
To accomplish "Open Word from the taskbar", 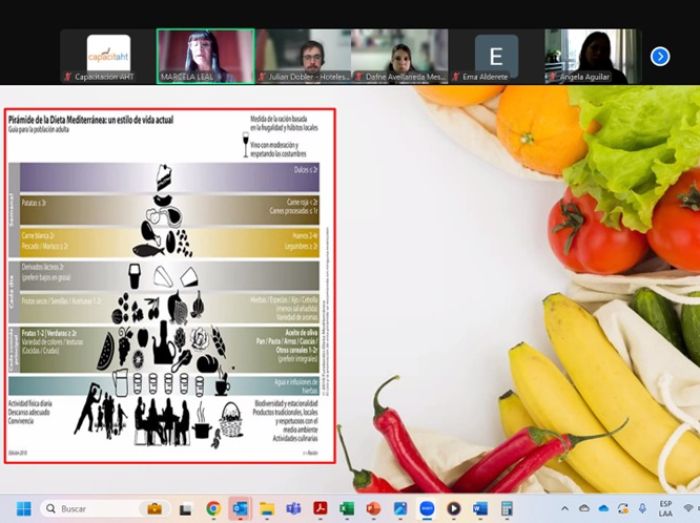I will [x=480, y=509].
